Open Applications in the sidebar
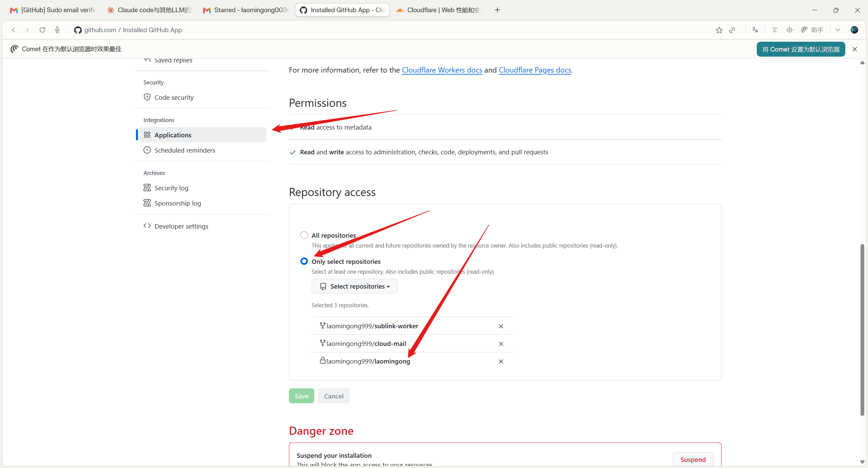The width and height of the screenshot is (868, 468). tap(203, 135)
